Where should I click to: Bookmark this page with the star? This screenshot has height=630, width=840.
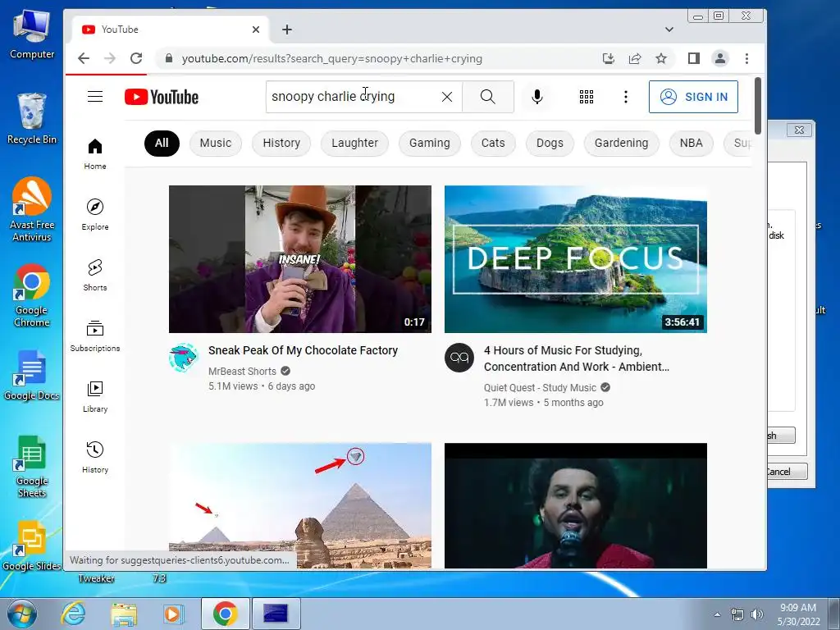[661, 58]
